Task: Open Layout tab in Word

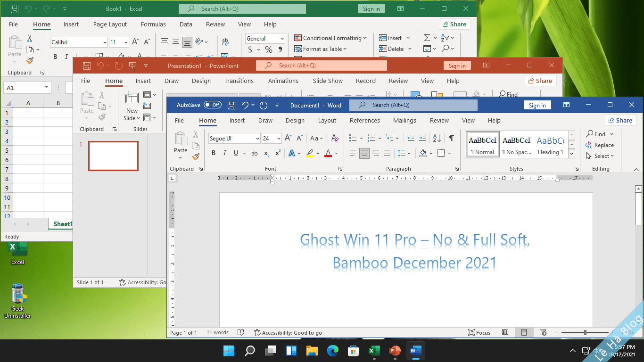Action: (327, 120)
